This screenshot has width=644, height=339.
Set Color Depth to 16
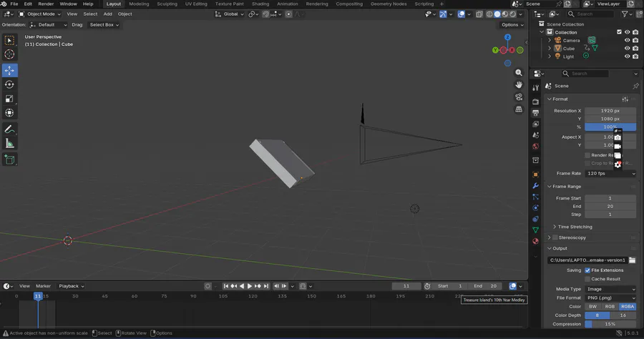pyautogui.click(x=623, y=315)
